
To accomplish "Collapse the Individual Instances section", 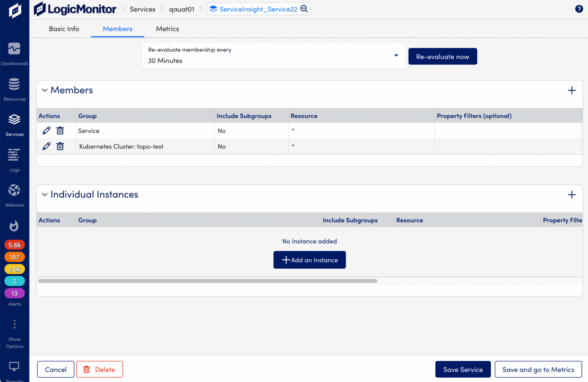I will pyautogui.click(x=45, y=195).
